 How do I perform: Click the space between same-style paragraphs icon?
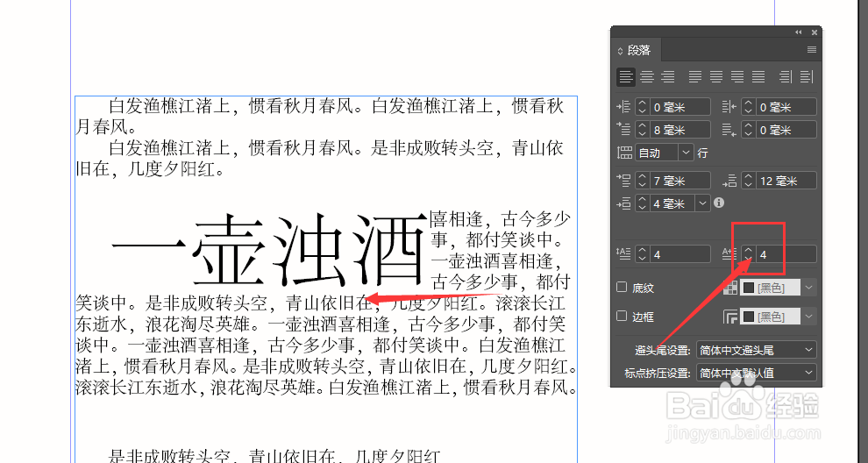point(624,203)
